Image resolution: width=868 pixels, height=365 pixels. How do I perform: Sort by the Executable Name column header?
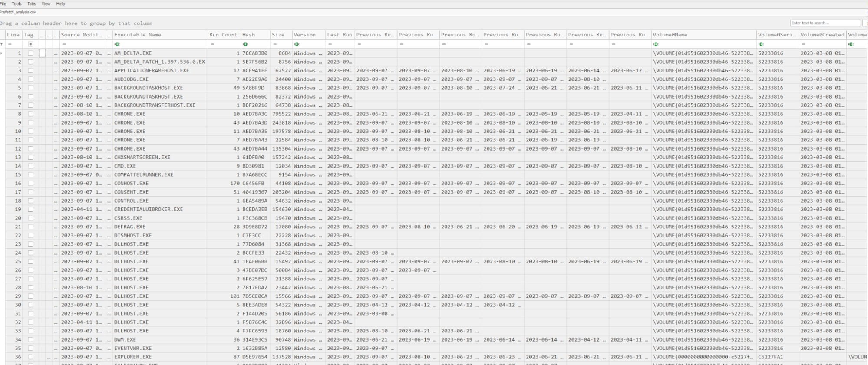coord(138,35)
